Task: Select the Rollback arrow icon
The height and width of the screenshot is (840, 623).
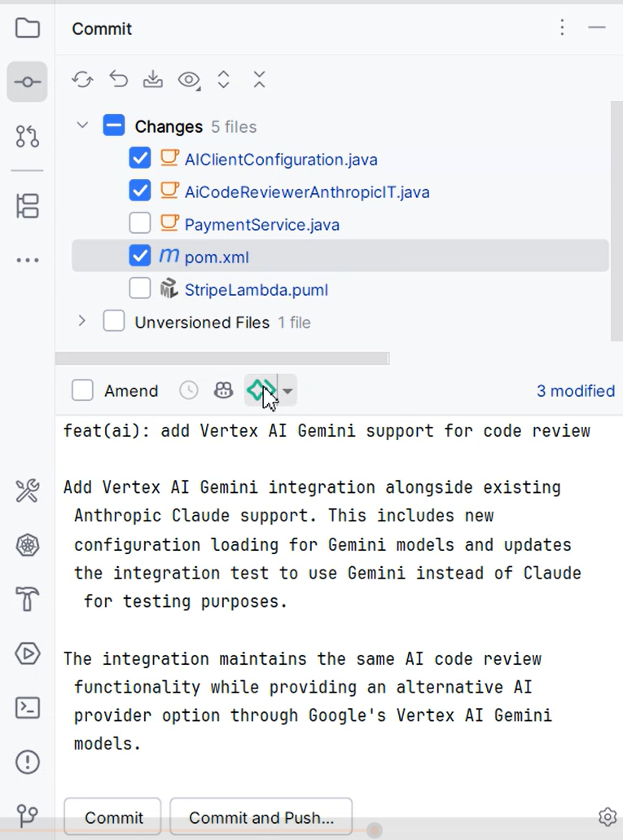Action: pyautogui.click(x=118, y=79)
